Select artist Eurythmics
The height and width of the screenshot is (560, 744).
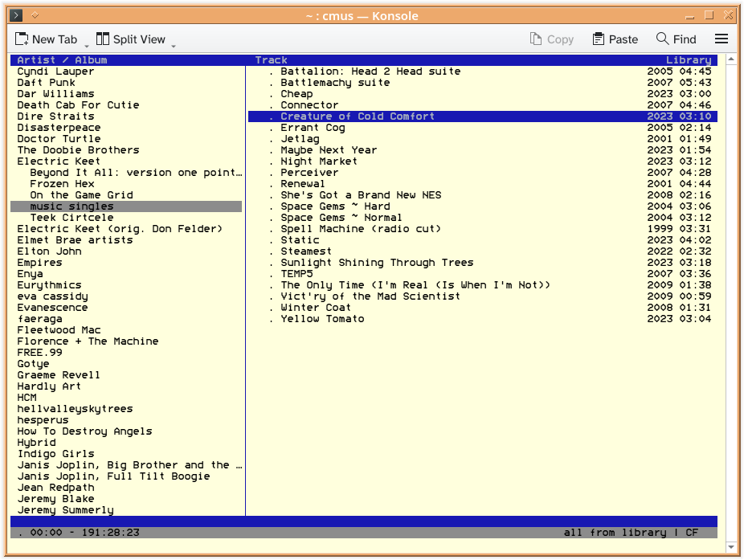tap(126, 285)
